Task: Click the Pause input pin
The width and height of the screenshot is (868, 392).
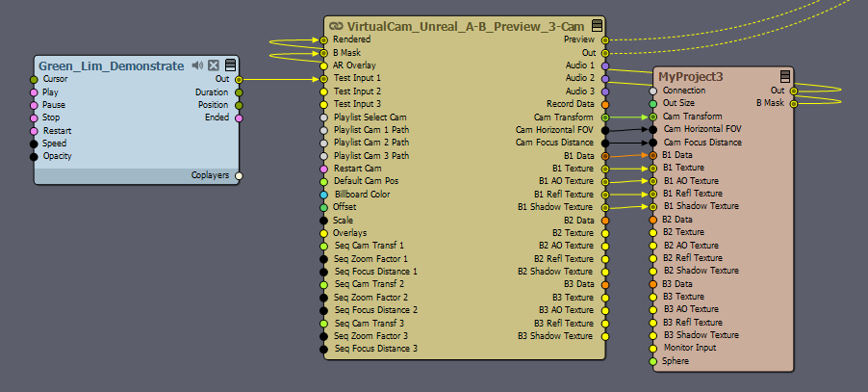Action: 34,105
